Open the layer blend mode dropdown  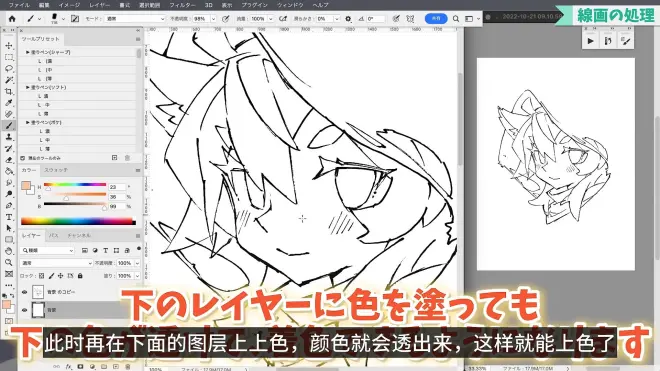click(56, 263)
